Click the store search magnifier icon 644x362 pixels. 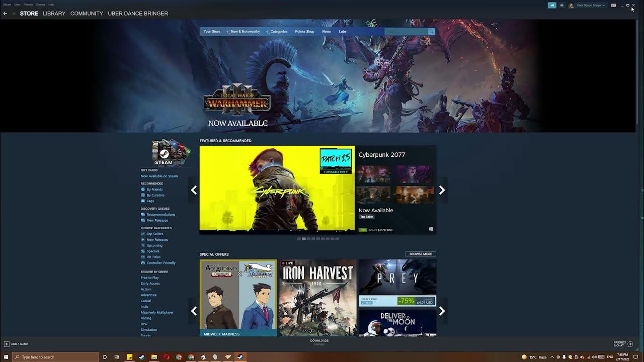[x=431, y=32]
